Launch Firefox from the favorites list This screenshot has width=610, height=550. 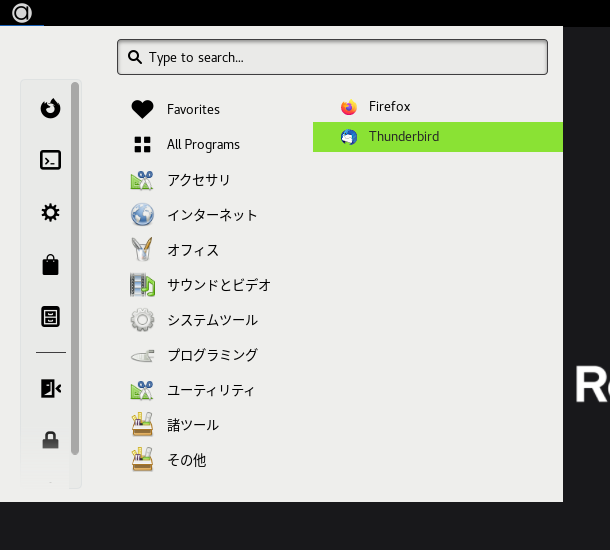tap(438, 107)
